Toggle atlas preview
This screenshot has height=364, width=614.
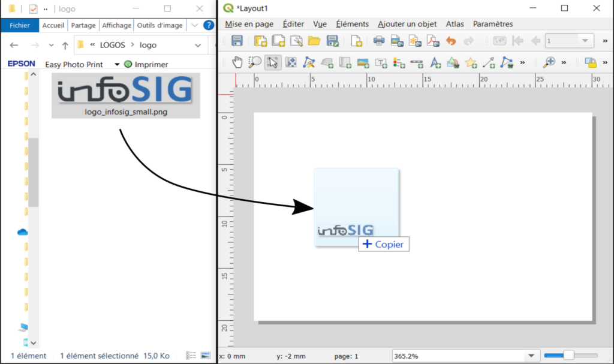pos(499,41)
